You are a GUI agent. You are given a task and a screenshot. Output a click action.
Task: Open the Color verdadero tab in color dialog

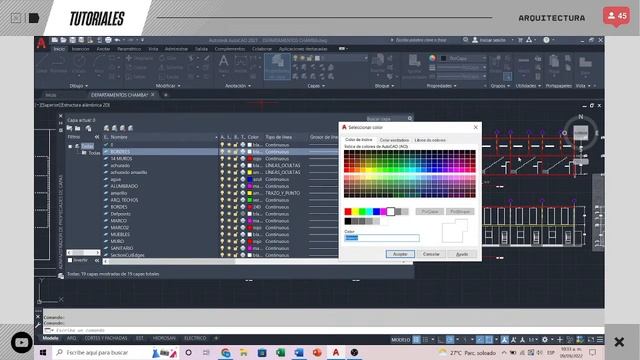point(394,140)
